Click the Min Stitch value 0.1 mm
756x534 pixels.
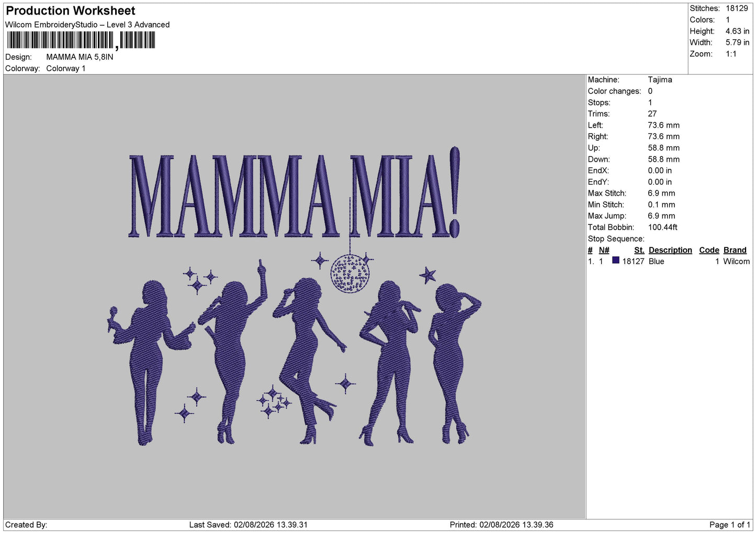pos(661,204)
